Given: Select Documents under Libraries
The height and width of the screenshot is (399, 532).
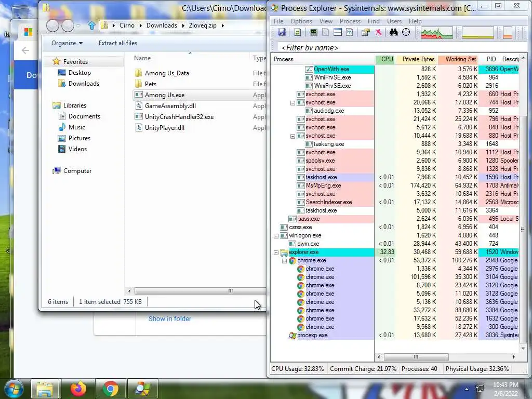Looking at the screenshot, I should point(84,116).
